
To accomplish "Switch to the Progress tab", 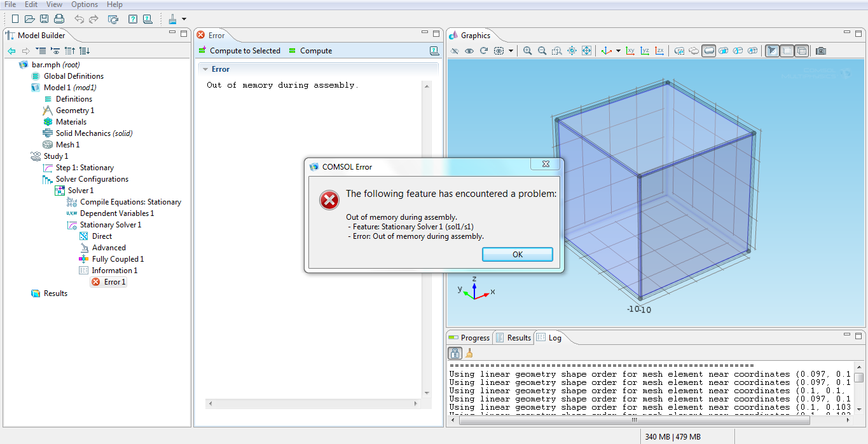I will point(470,338).
